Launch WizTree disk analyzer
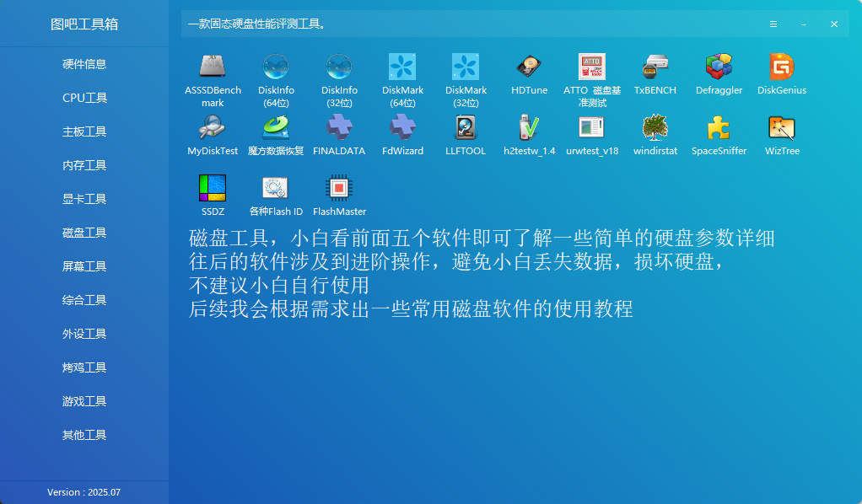Image resolution: width=862 pixels, height=504 pixels. point(782,135)
